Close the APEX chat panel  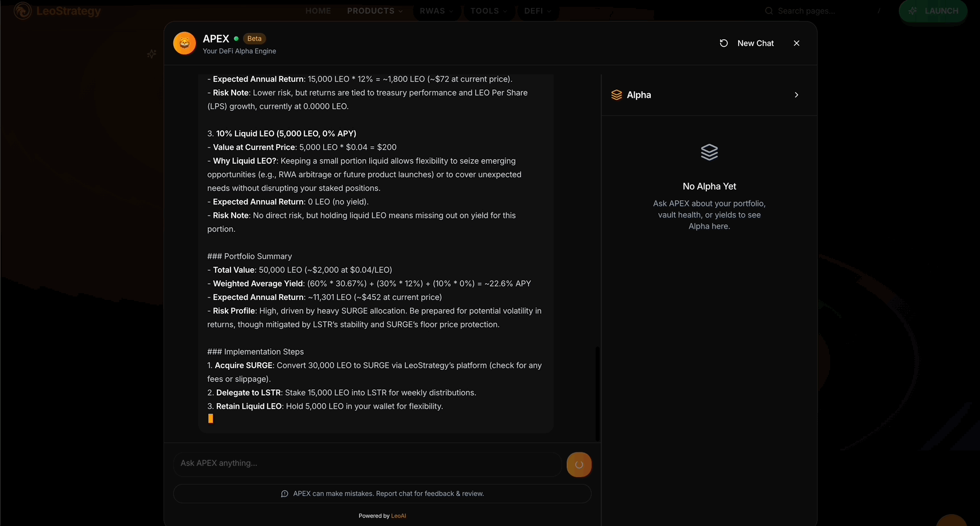coord(797,43)
